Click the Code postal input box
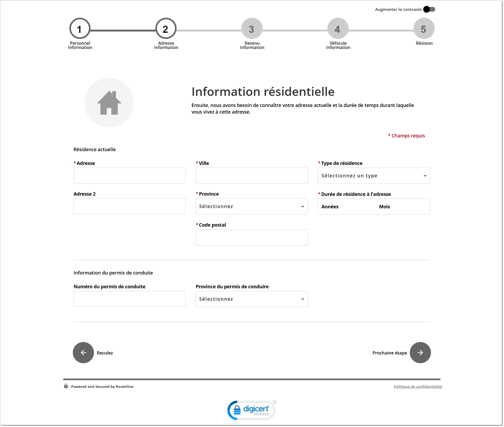Viewport: 504px width, 427px height. pyautogui.click(x=251, y=237)
